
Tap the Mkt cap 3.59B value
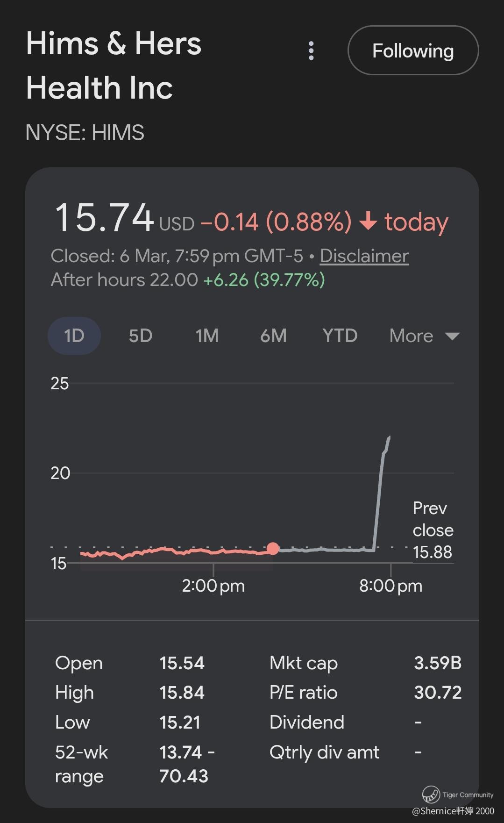coord(437,663)
